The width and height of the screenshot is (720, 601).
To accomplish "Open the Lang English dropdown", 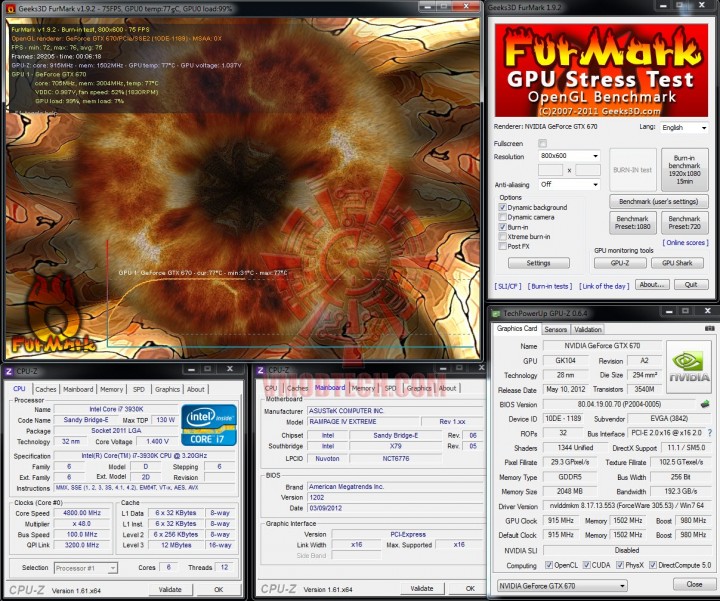I will 684,128.
